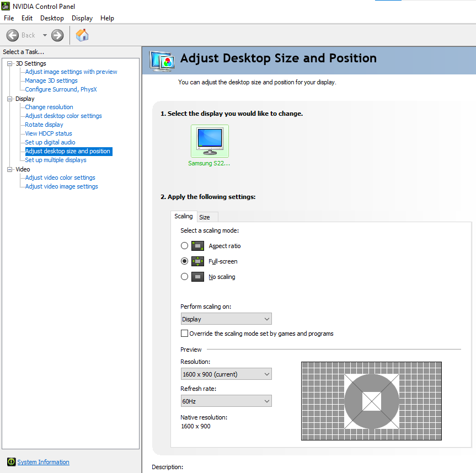The width and height of the screenshot is (476, 473).
Task: Select the Samsung S22 display icon
Action: tap(210, 141)
